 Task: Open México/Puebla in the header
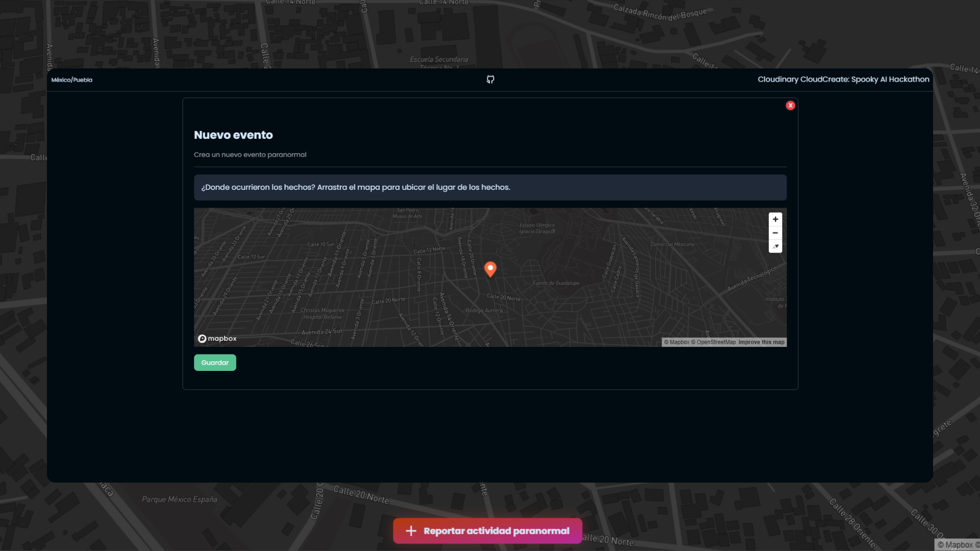coord(71,80)
